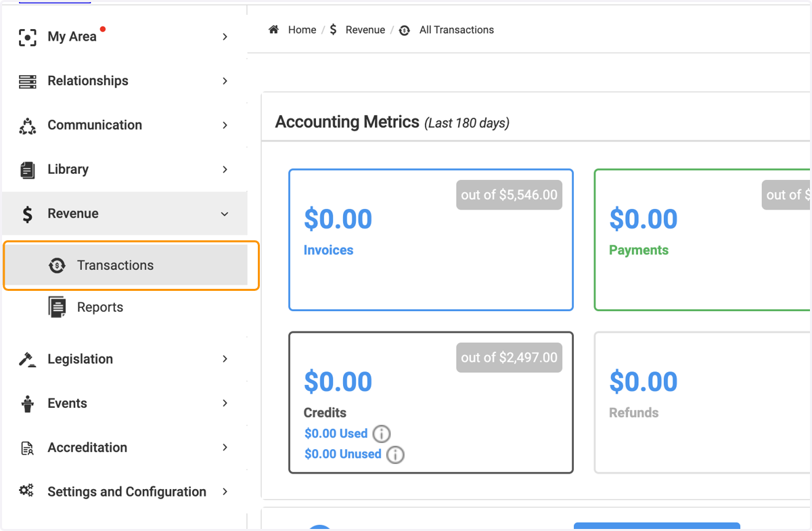
Task: Go to Revenue breadcrumb link
Action: [365, 30]
